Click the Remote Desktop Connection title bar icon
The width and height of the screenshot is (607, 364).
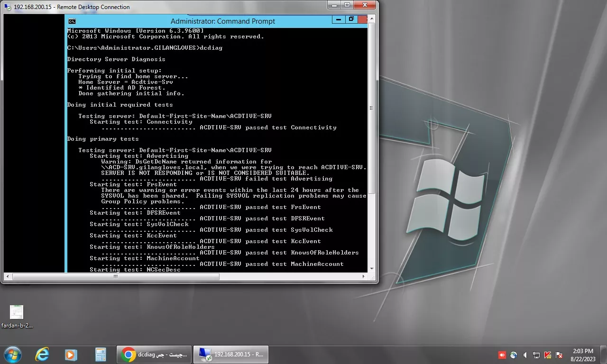coord(8,7)
